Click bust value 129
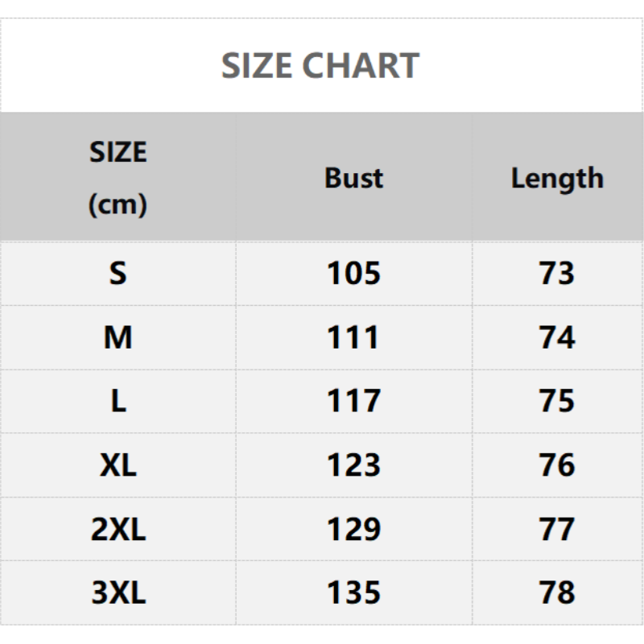Viewport: 644px width, 644px height. pyautogui.click(x=353, y=529)
